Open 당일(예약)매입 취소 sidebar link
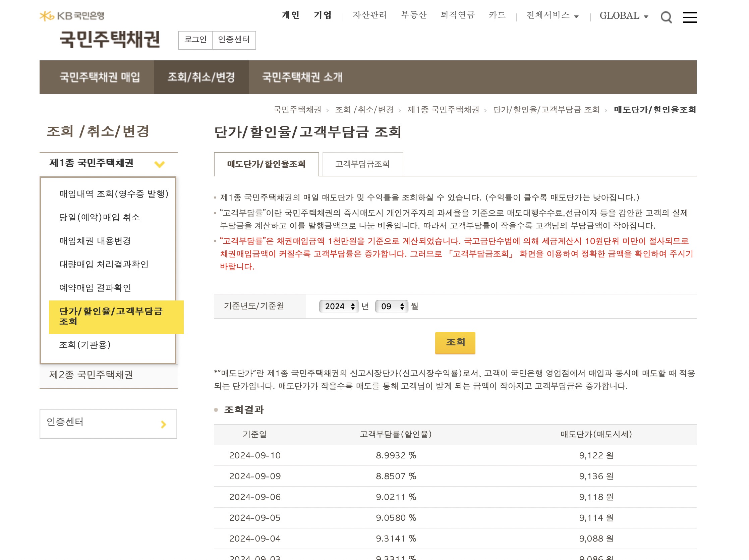The width and height of the screenshot is (749, 560). pos(99,217)
